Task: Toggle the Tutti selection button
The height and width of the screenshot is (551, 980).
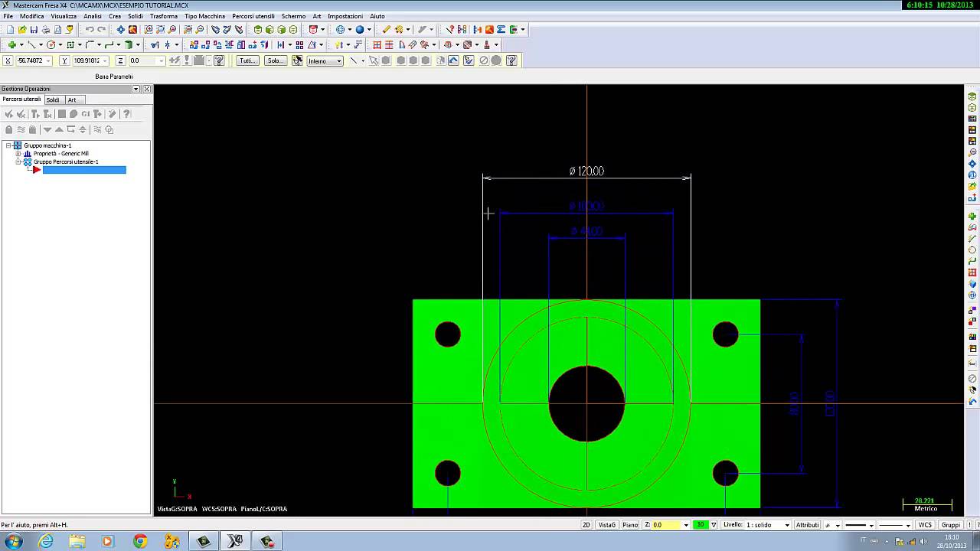Action: point(247,60)
